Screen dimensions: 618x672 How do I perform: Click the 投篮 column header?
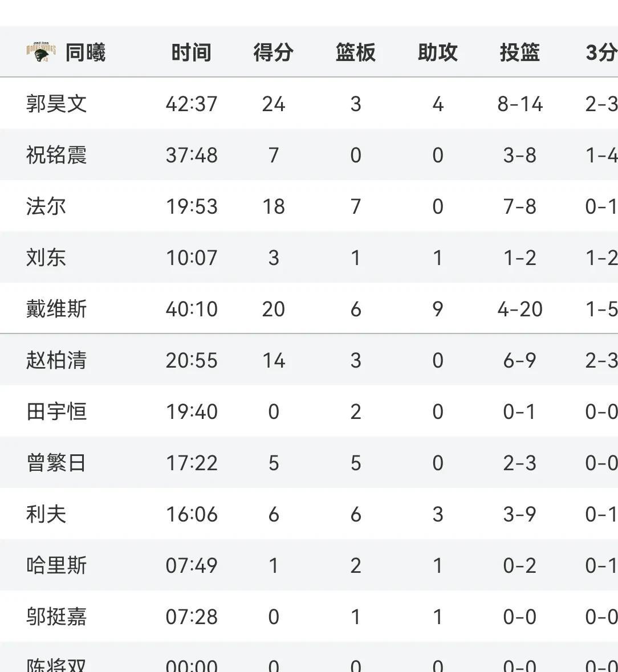click(x=519, y=52)
